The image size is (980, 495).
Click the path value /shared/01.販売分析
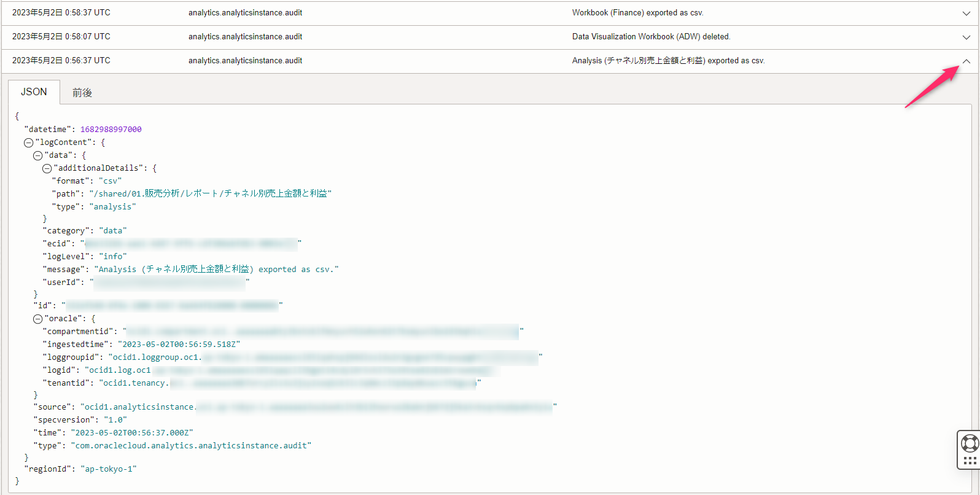211,193
